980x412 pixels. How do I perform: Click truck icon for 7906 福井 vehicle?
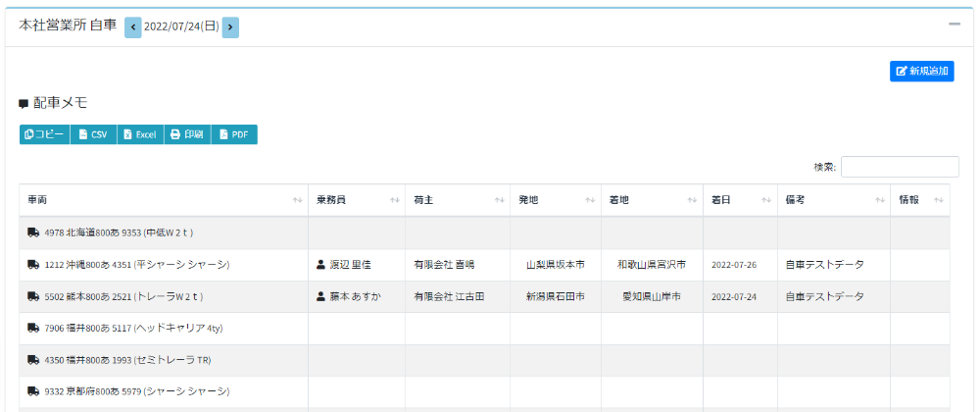click(x=33, y=328)
